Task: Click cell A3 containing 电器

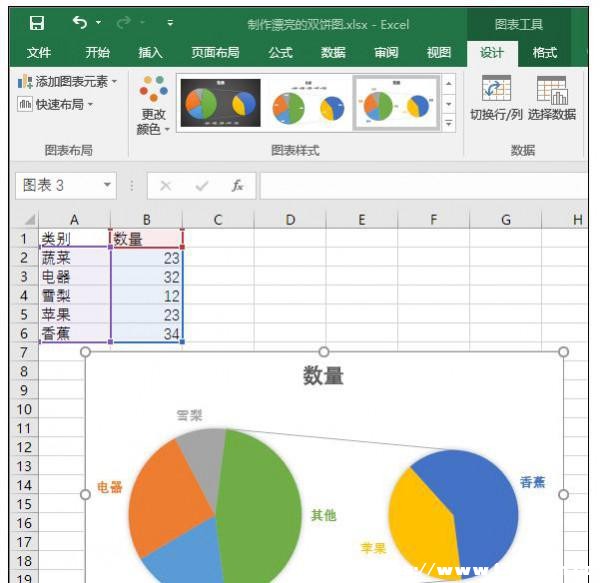Action: point(74,277)
